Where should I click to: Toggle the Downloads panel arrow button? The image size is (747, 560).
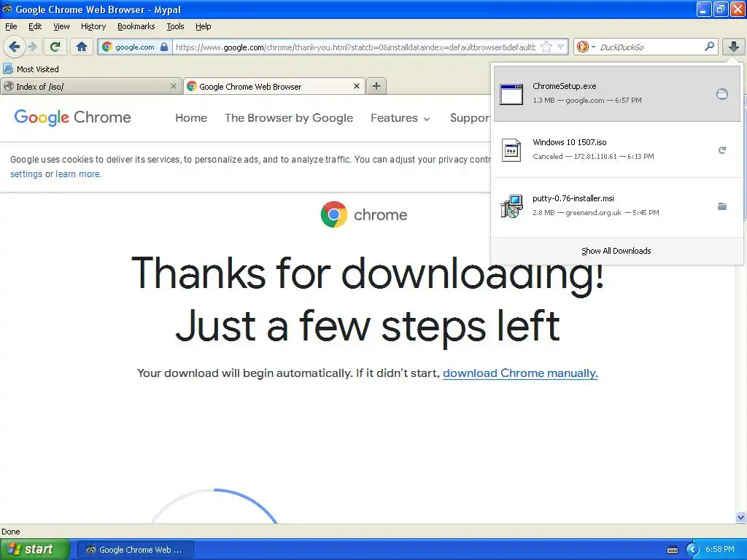[734, 47]
